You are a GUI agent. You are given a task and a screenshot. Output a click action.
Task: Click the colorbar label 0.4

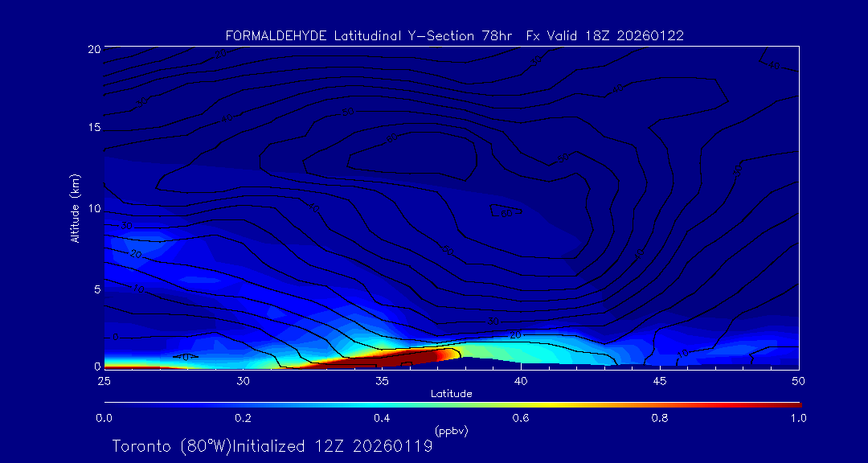click(382, 418)
